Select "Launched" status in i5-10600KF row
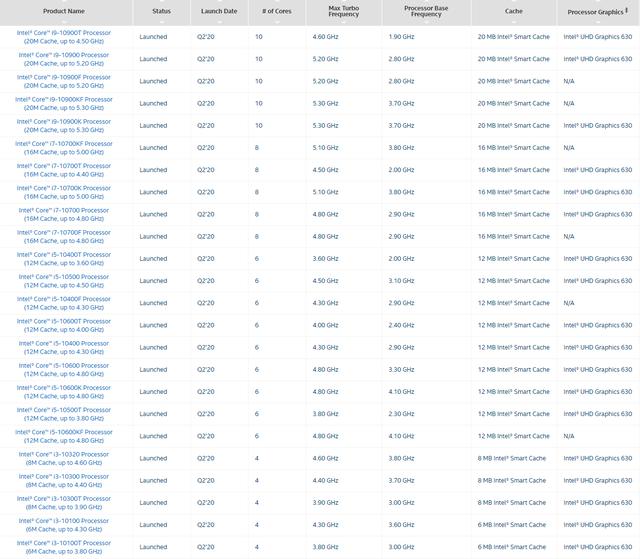 coord(153,436)
